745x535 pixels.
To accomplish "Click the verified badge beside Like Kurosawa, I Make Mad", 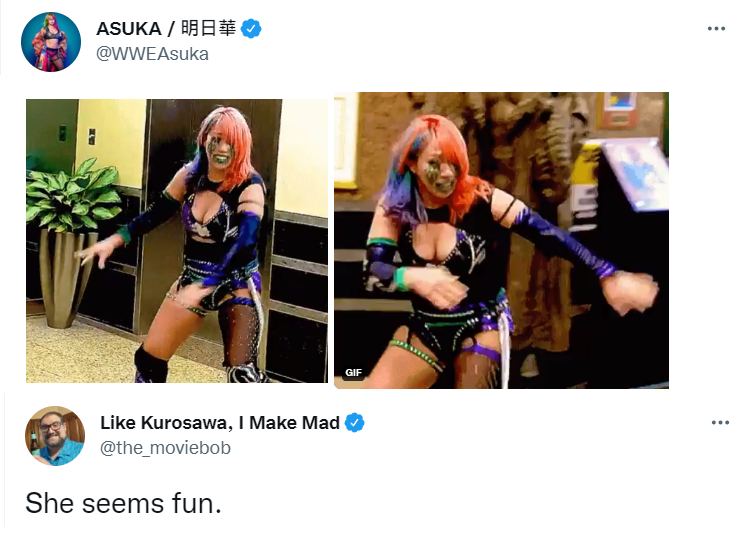I will [x=354, y=422].
